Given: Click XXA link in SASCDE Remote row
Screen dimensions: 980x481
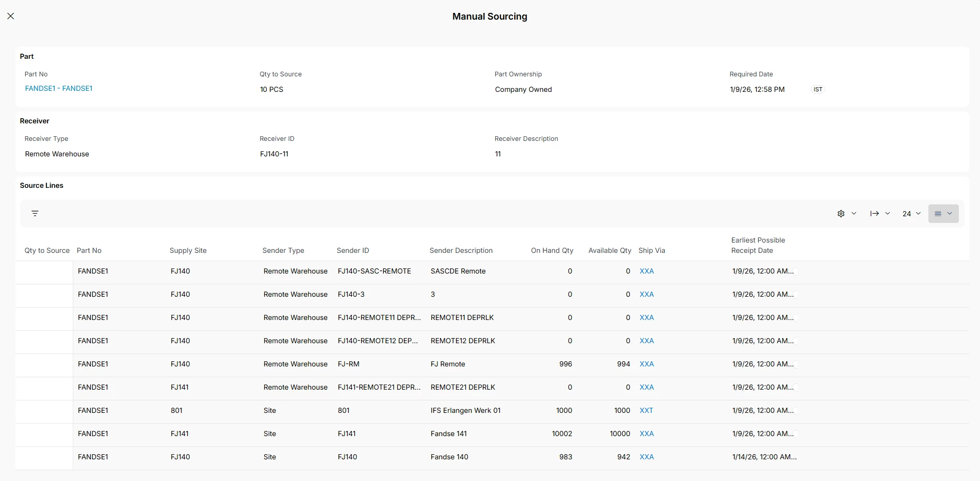Looking at the screenshot, I should coord(646,271).
